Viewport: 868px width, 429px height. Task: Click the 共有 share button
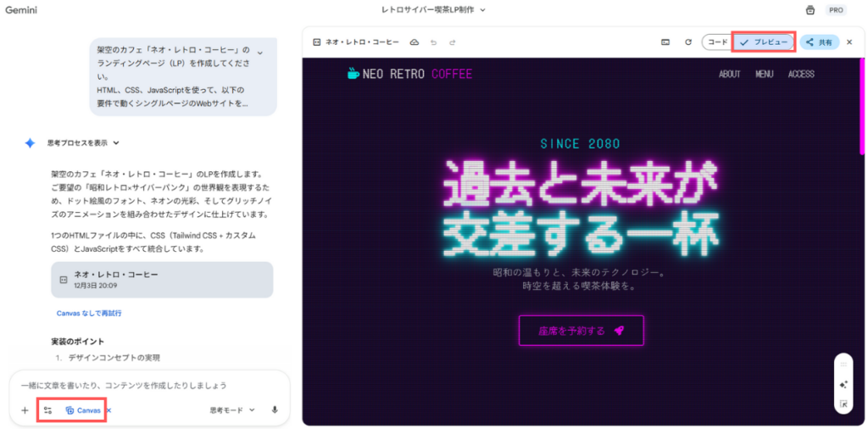[x=820, y=42]
